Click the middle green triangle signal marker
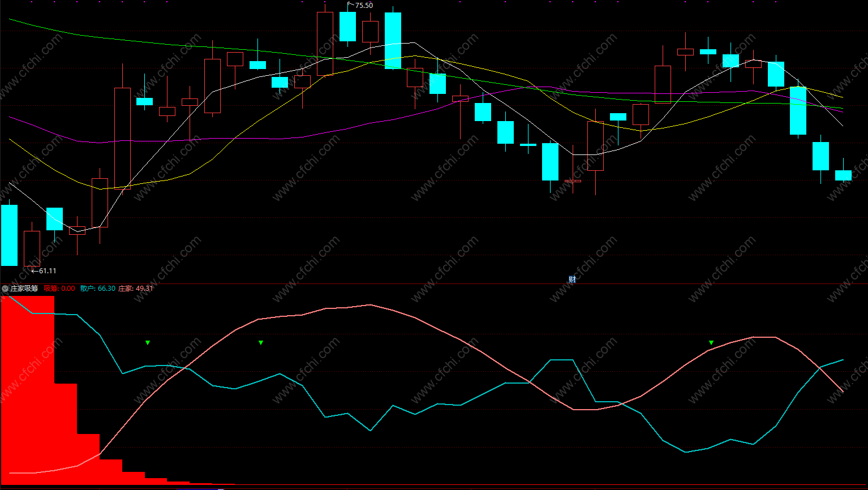 click(261, 342)
